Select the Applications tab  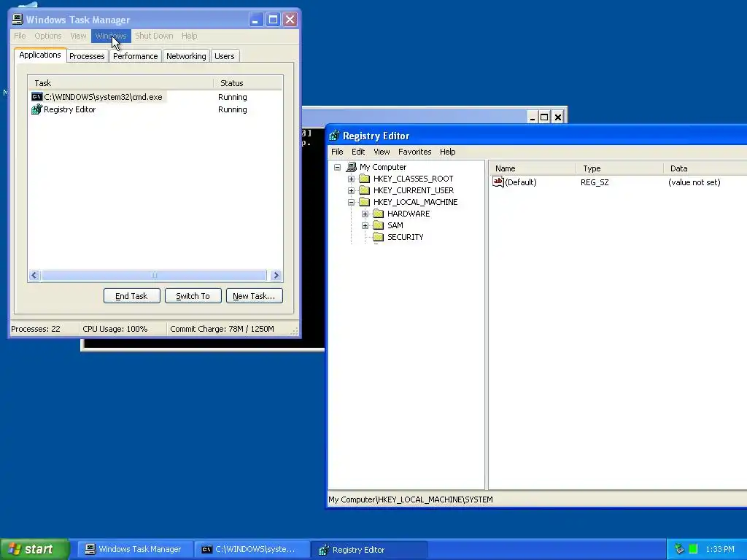click(x=40, y=55)
